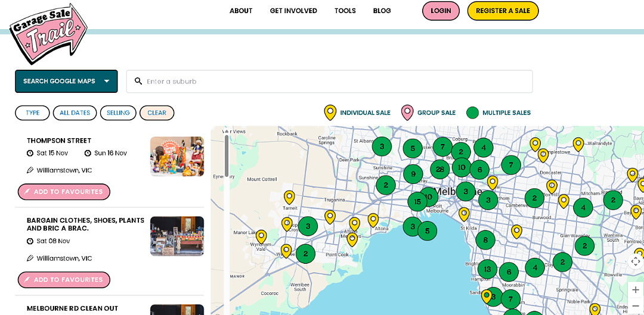Click the suburb search input field
Image resolution: width=644 pixels, height=315 pixels.
(x=329, y=81)
